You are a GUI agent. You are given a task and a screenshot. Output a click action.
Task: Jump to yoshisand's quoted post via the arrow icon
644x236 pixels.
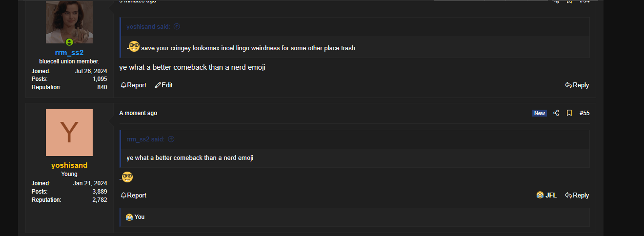177,27
